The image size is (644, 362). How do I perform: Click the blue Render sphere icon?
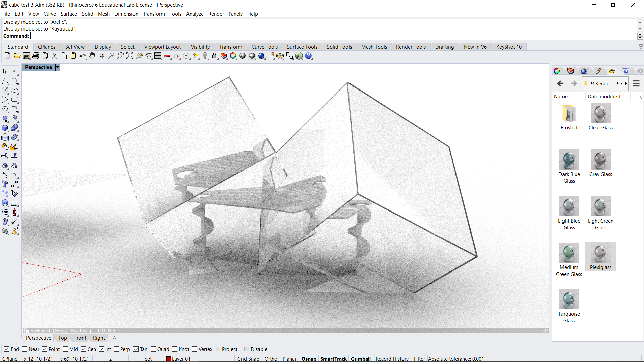click(x=262, y=56)
